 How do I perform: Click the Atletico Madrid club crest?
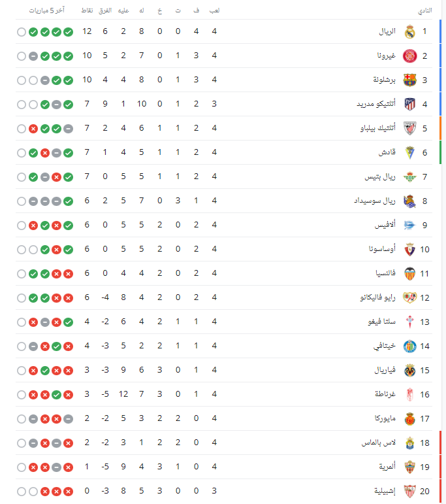tap(409, 104)
